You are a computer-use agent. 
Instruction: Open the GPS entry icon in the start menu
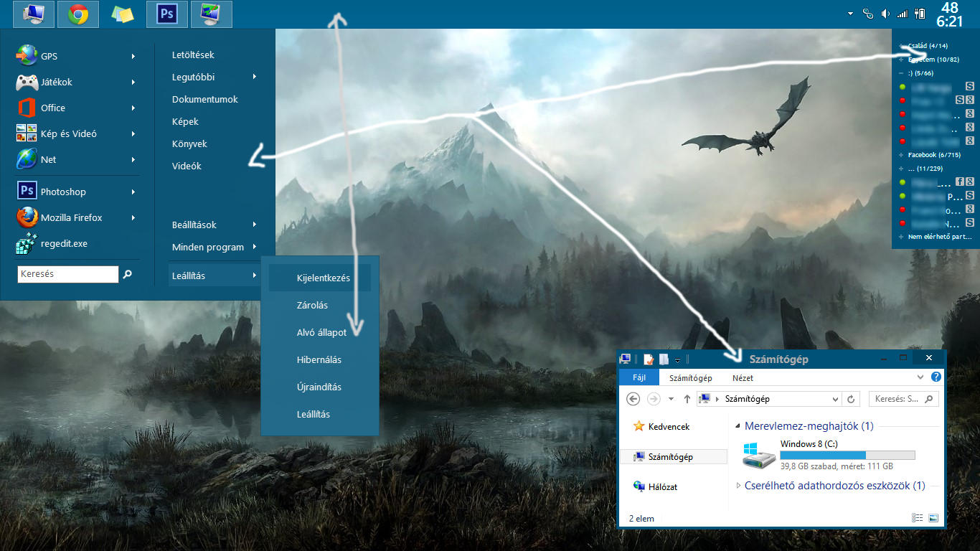[x=27, y=56]
